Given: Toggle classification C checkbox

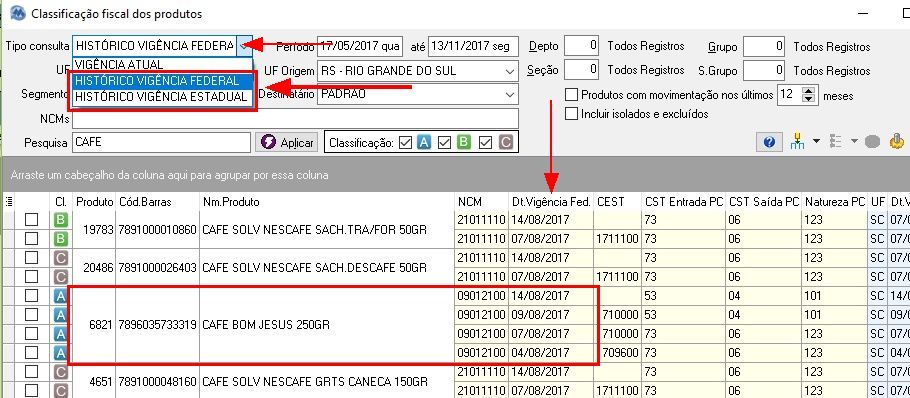Looking at the screenshot, I should [486, 142].
